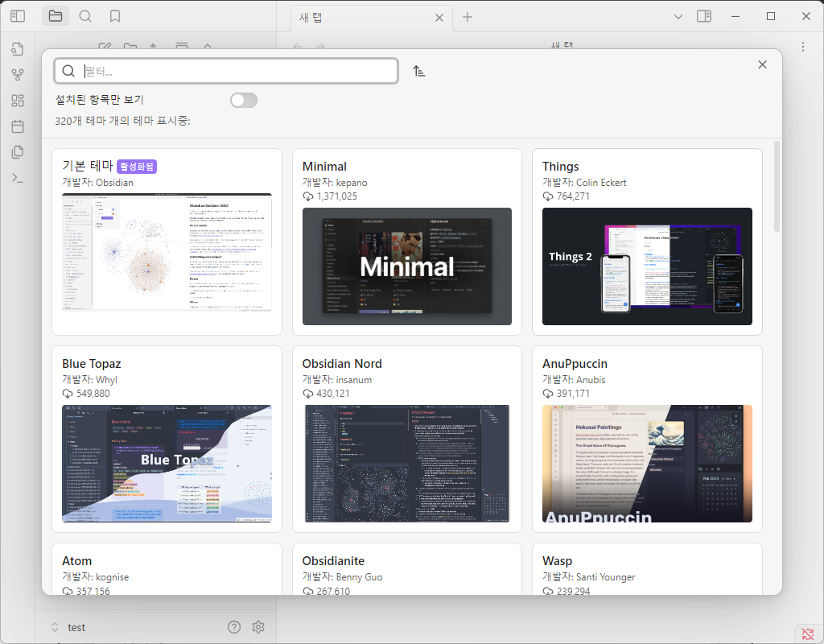This screenshot has width=824, height=644.
Task: Click the 1,371,025 download count
Action: click(337, 196)
